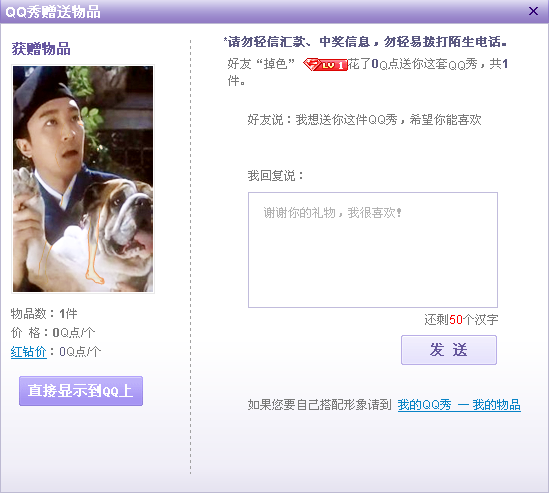Image resolution: width=552 pixels, height=498 pixels.
Task: Click the 如果您要自己搭配形象请到 text
Action: [321, 407]
